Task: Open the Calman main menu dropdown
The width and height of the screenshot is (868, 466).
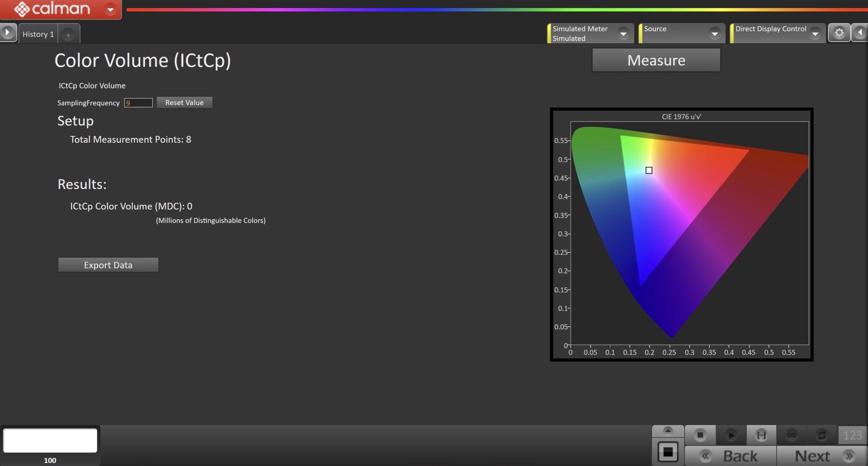Action: tap(110, 9)
